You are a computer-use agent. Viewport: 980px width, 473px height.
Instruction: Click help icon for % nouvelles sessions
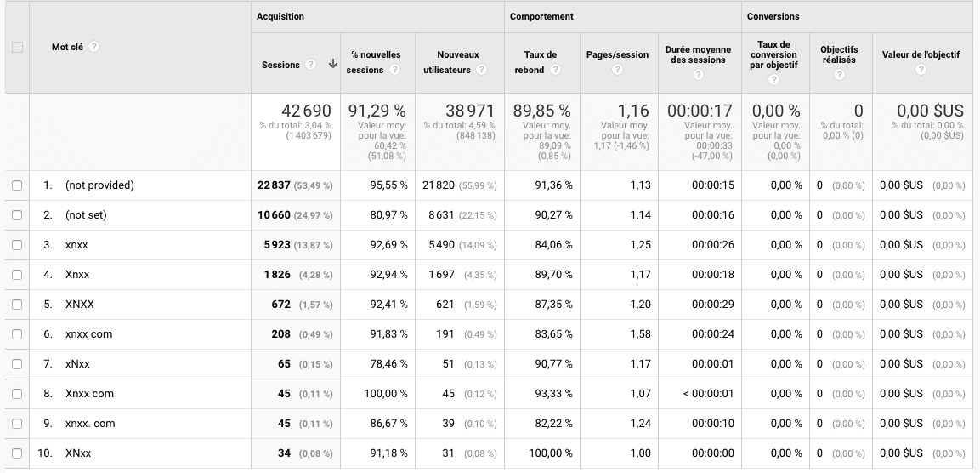[395, 70]
